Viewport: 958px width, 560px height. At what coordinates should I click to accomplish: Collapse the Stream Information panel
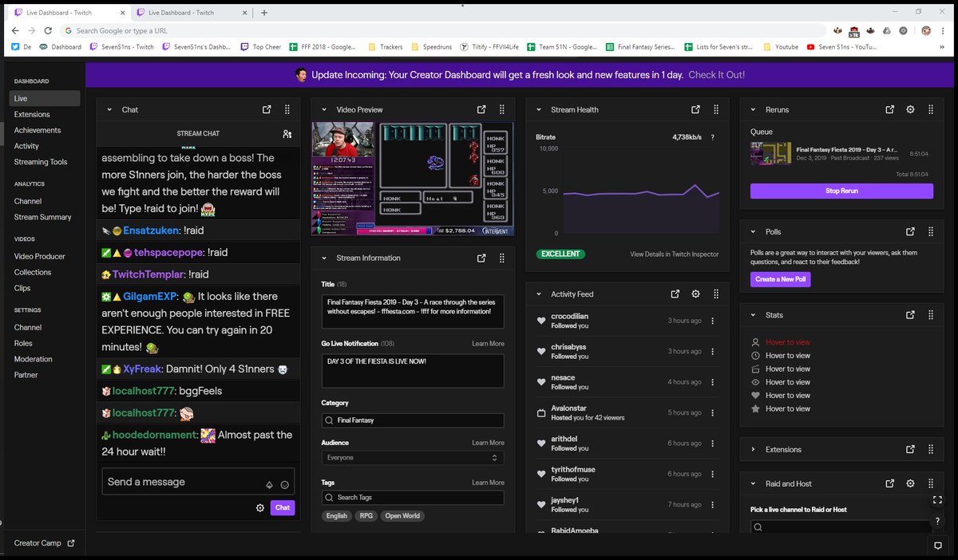coord(324,258)
